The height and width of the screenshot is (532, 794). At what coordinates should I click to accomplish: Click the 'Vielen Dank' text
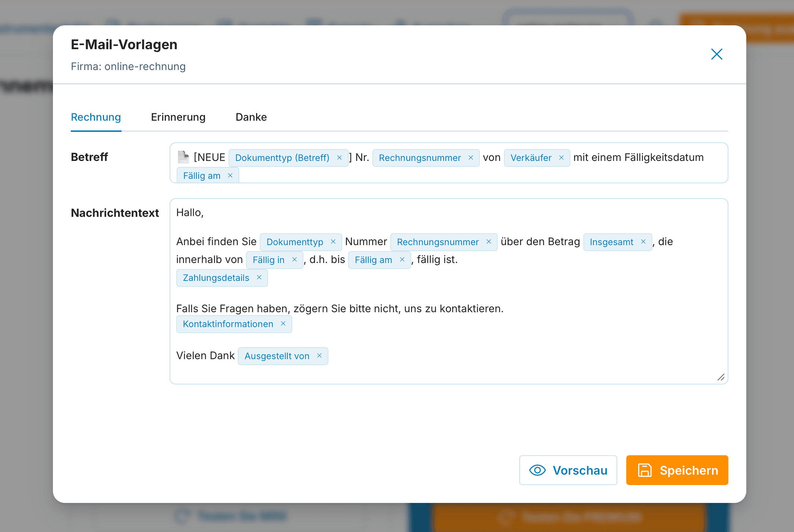pos(205,355)
